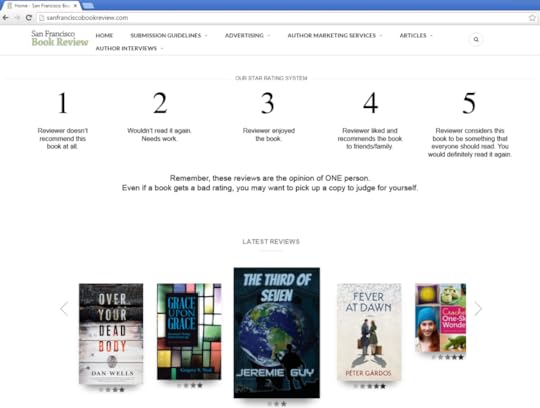The image size is (540, 408).
Task: Open the ARTICLES menu
Action: [413, 35]
